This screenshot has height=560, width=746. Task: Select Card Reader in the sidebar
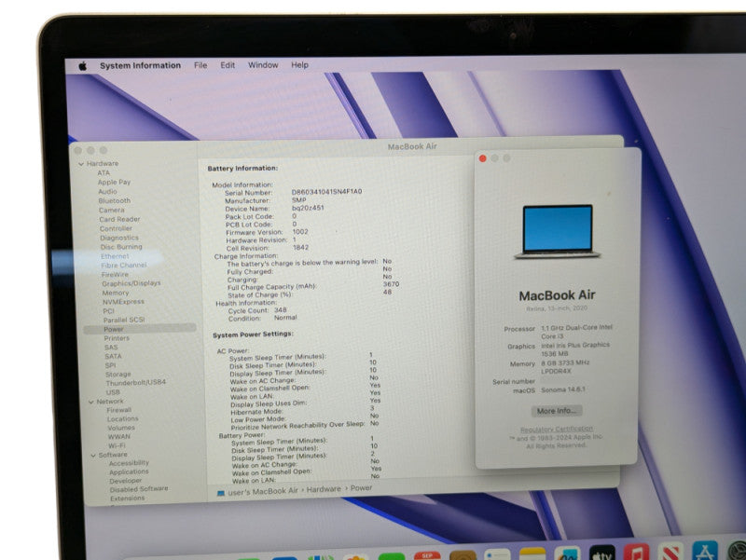119,219
